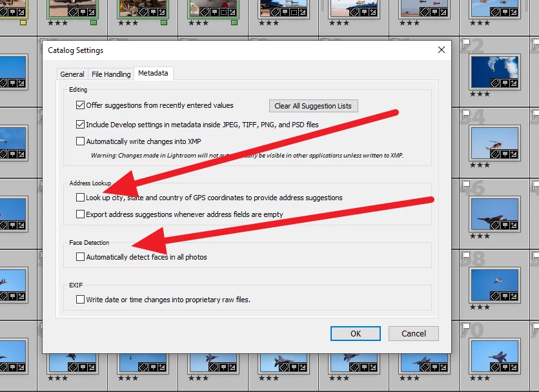This screenshot has height=392, width=539.
Task: Toggle the flag icon in grid cell 46
Action: (466, 185)
